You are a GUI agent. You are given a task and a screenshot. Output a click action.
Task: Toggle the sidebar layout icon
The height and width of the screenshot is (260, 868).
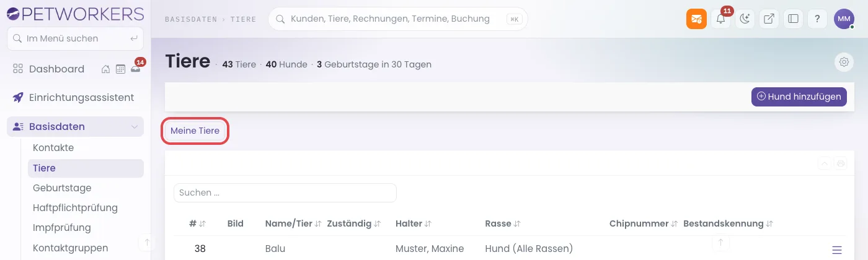coord(793,19)
